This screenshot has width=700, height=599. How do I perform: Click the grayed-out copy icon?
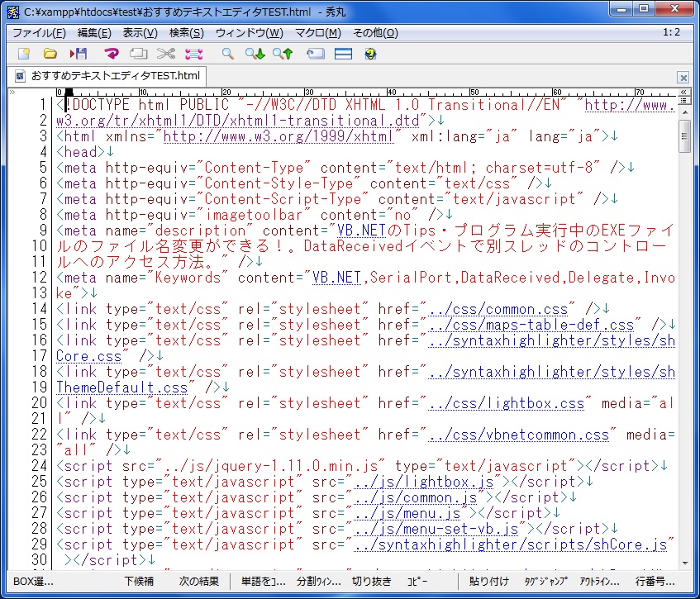(138, 54)
